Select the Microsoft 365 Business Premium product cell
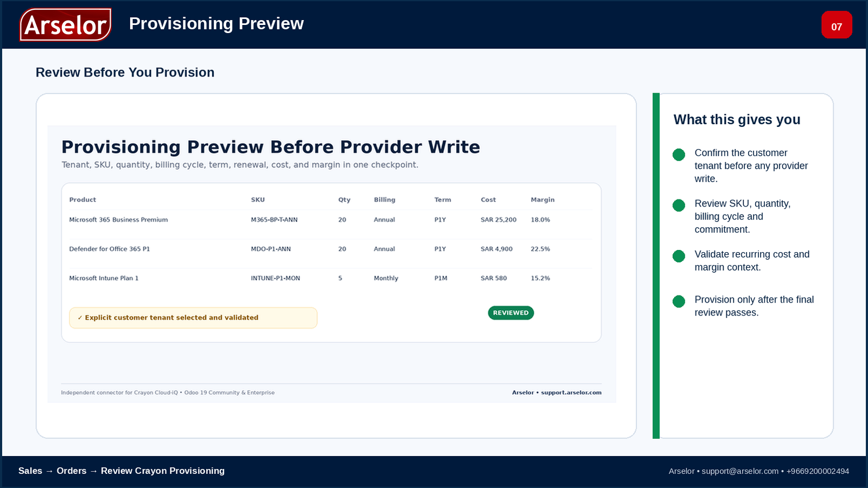 118,220
